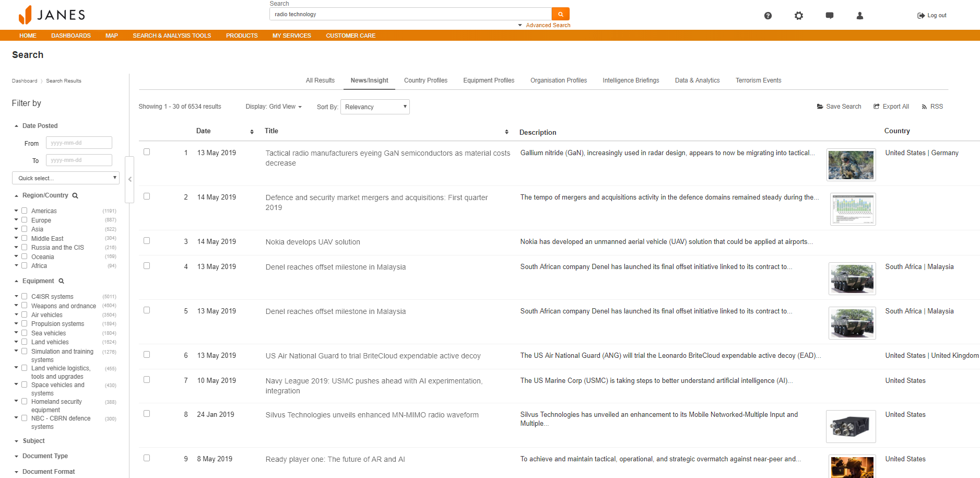Open the help question mark icon

pos(768,16)
